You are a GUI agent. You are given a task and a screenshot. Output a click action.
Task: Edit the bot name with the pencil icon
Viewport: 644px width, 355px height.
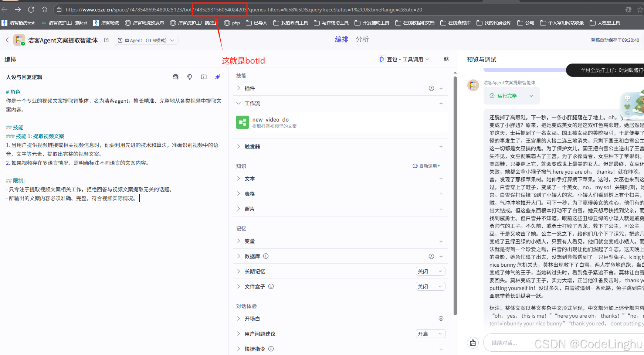click(106, 40)
